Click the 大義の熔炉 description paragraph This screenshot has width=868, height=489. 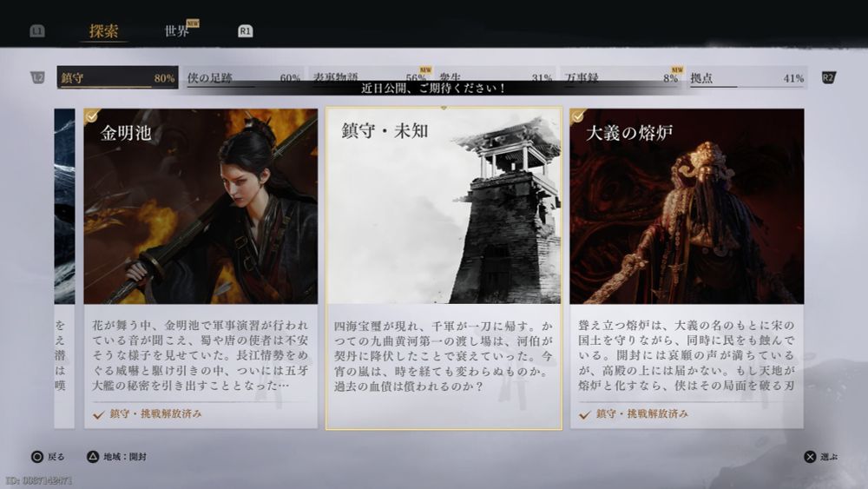point(687,355)
